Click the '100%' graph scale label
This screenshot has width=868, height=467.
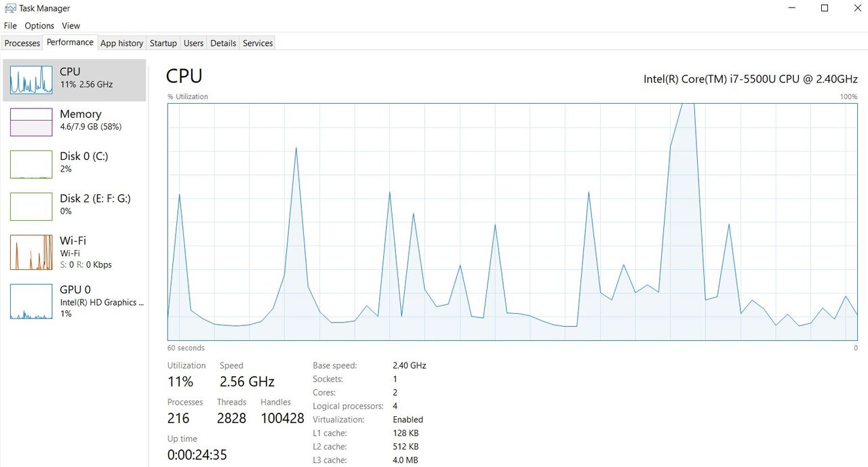(x=849, y=97)
